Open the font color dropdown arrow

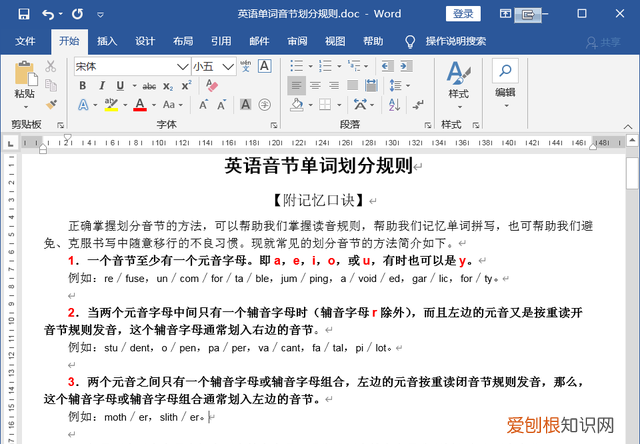click(x=154, y=105)
